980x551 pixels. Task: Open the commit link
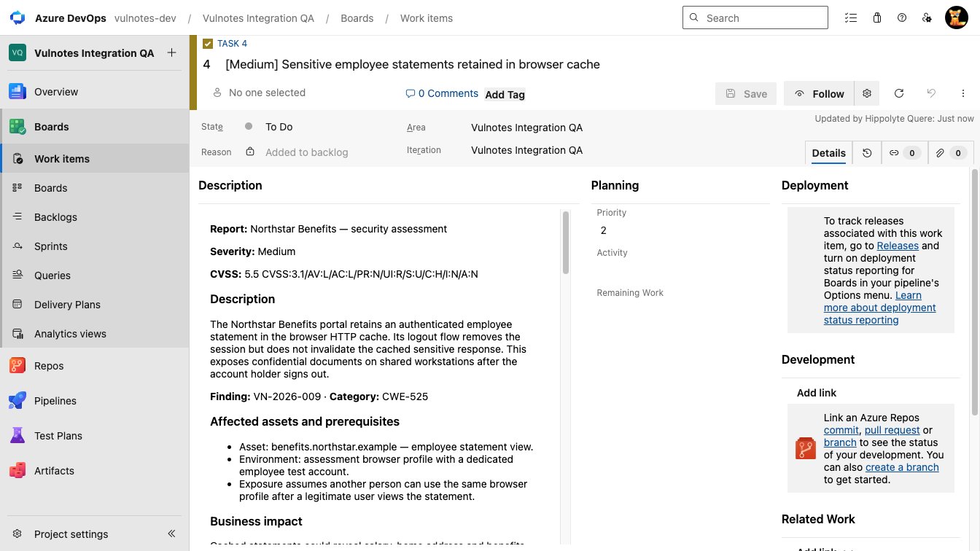click(x=841, y=430)
